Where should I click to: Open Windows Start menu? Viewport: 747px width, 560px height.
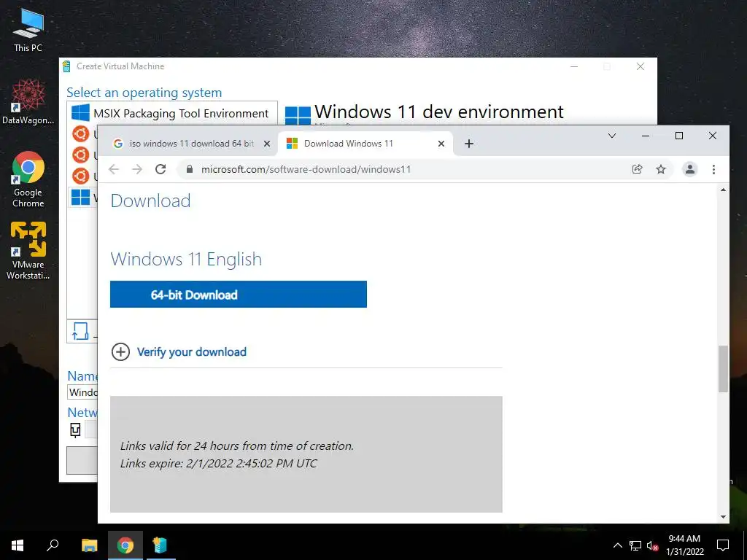[18, 545]
